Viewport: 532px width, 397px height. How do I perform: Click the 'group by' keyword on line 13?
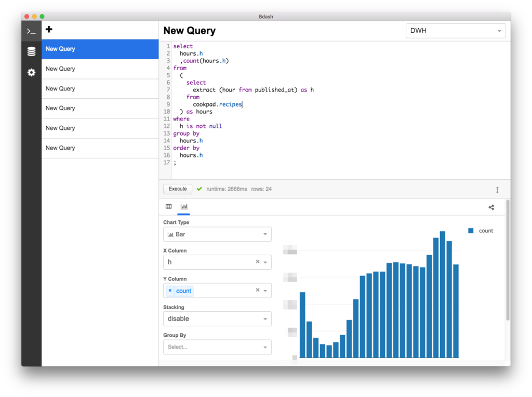[x=187, y=134]
